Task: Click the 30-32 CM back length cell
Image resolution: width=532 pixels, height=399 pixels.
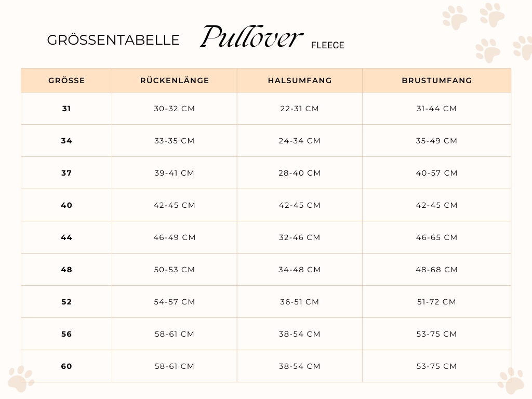Action: tap(175, 109)
